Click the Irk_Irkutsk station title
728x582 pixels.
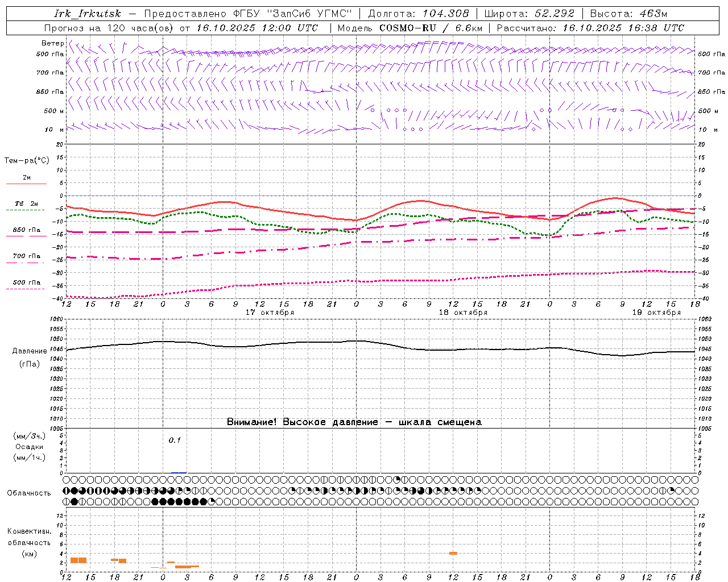87,14
